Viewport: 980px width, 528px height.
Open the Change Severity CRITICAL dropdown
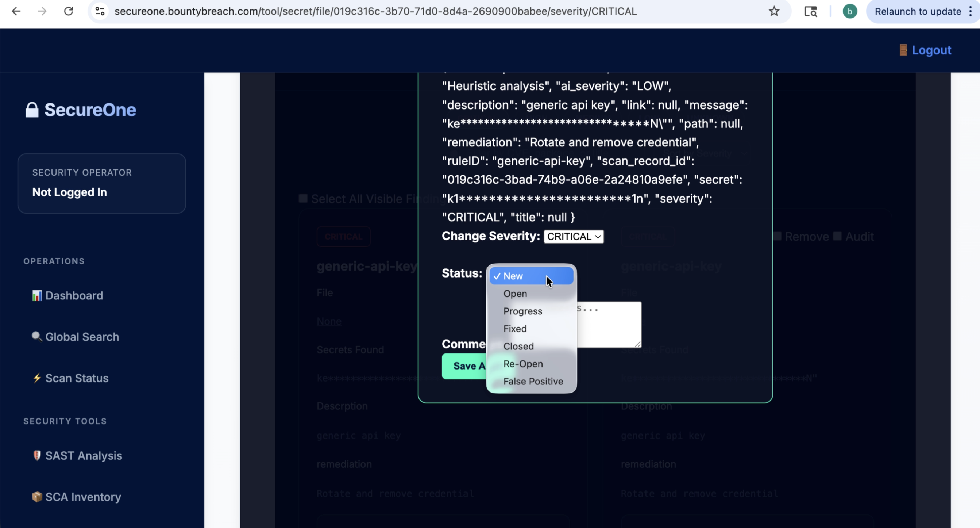574,236
